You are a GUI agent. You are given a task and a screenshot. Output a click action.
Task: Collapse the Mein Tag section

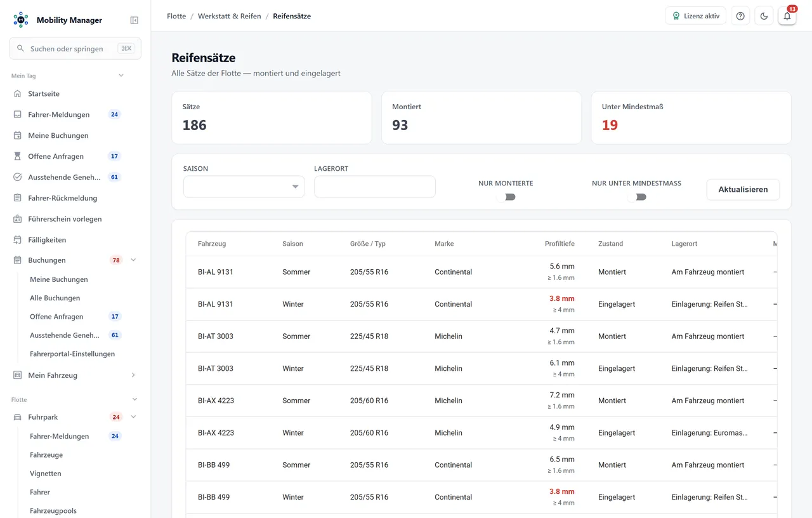pyautogui.click(x=121, y=76)
